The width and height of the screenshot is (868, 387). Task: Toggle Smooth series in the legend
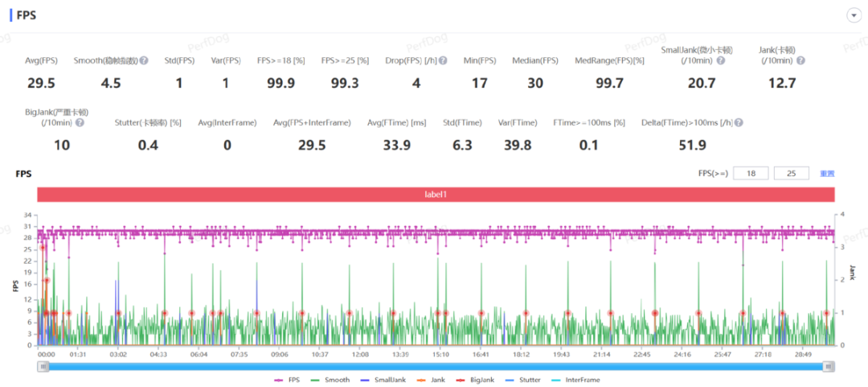pyautogui.click(x=331, y=380)
